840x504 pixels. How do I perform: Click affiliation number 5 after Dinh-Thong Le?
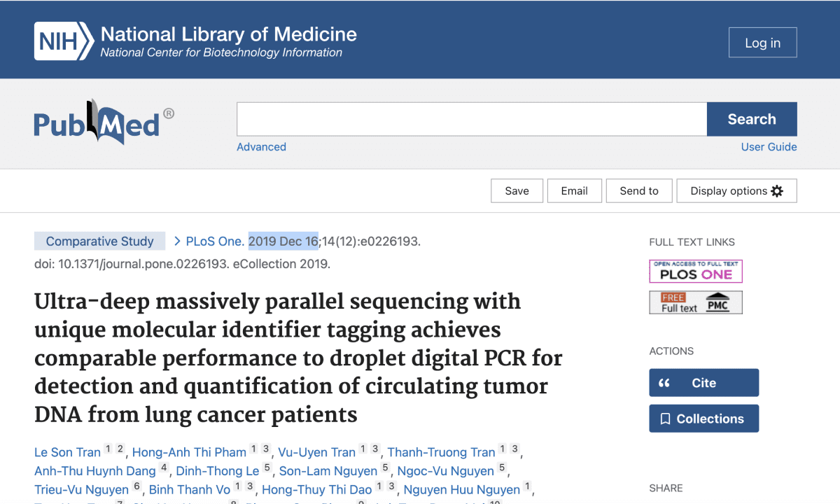[x=267, y=466]
